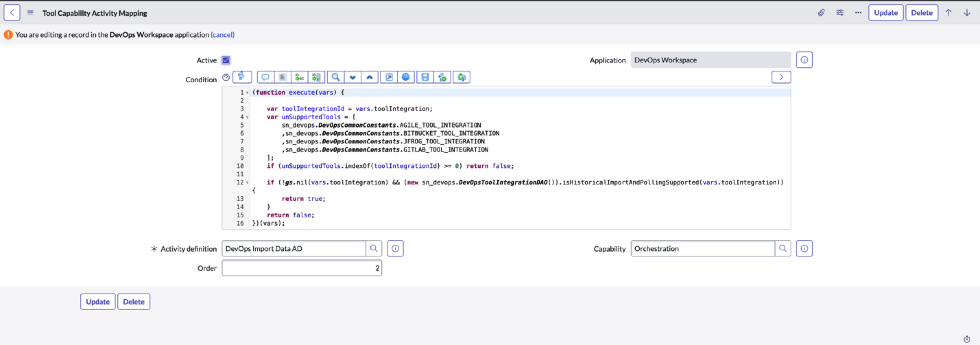This screenshot has width=980, height=345.
Task: Click the Activity definition input field
Action: [294, 248]
